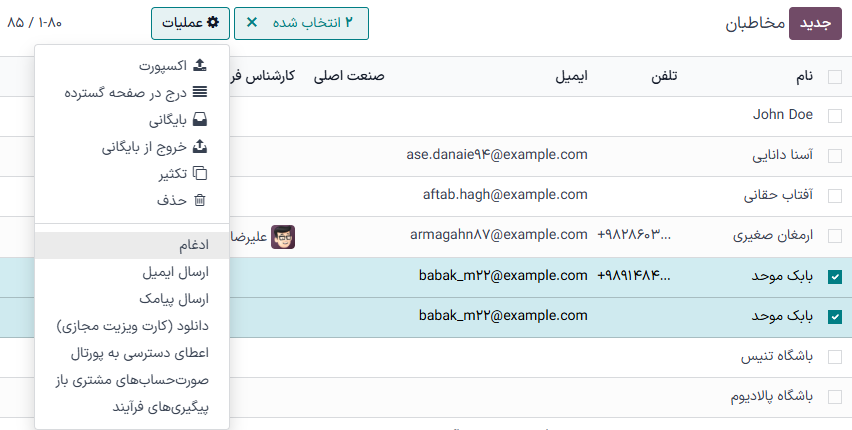852x430 pixels.
Task: Toggle the select-all header checkbox
Action: pyautogui.click(x=834, y=76)
